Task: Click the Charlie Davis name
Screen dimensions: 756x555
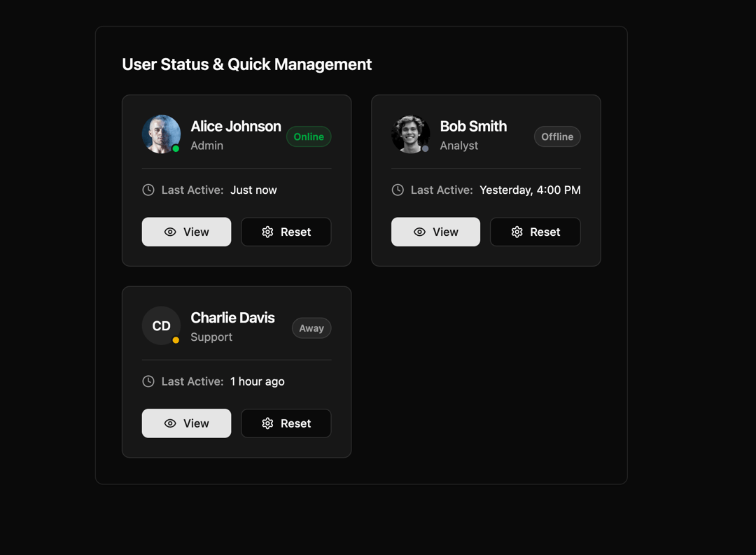Action: click(233, 318)
